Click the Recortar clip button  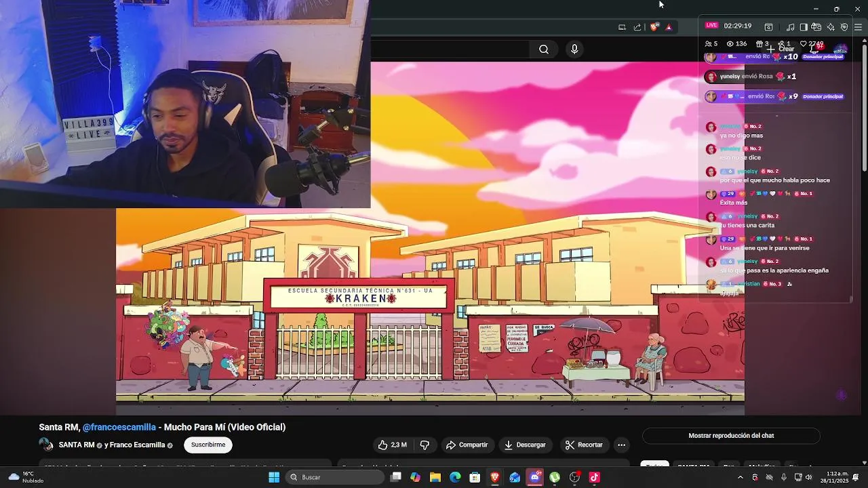[x=584, y=445]
